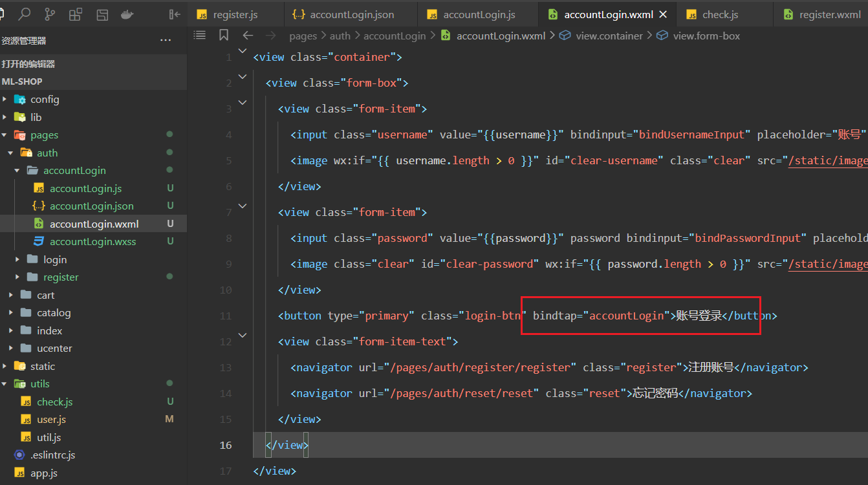Viewport: 868px width, 485px height.
Task: Fold the form-item view at line 7
Action: pos(243,206)
